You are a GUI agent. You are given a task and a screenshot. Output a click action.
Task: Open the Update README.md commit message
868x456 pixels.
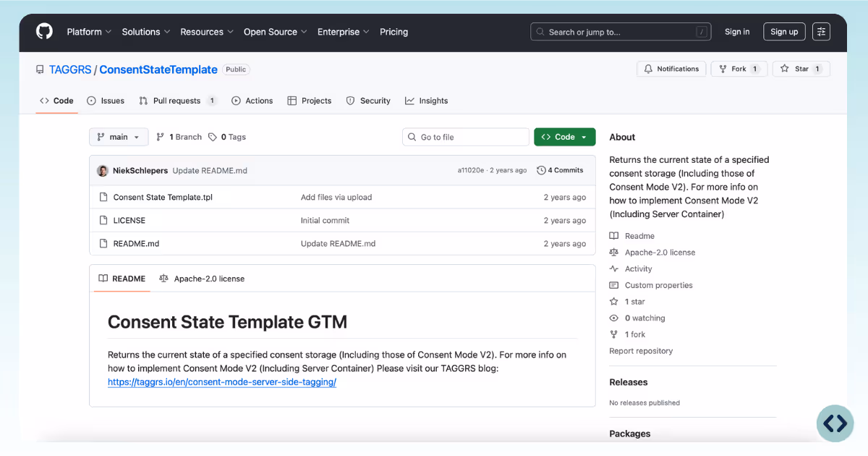click(210, 171)
